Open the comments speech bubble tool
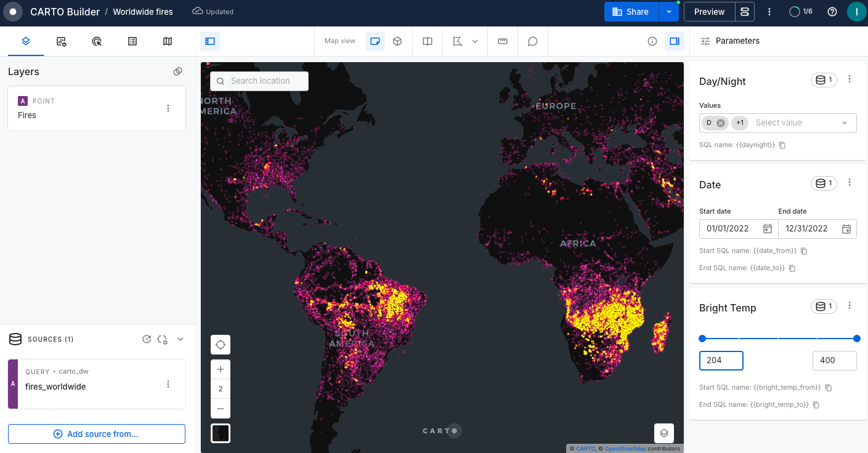Screen dimensions: 868x453 click(533, 41)
